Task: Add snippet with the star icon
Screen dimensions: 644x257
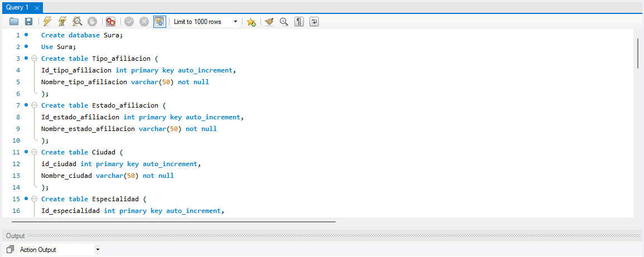Action: click(x=251, y=22)
